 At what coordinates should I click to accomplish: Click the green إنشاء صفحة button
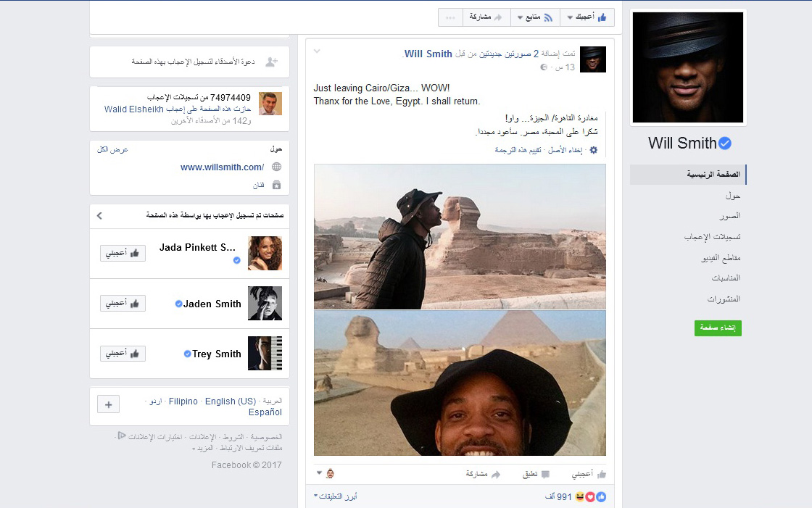(718, 328)
